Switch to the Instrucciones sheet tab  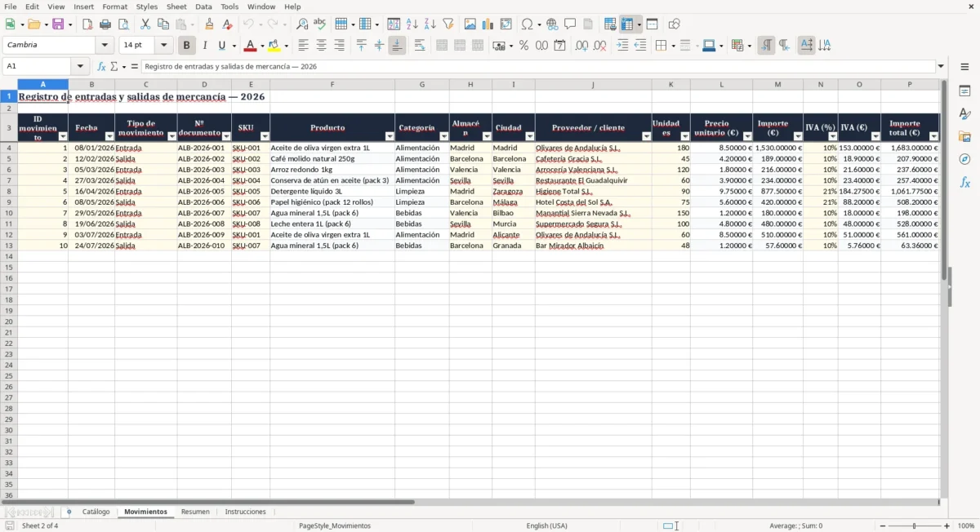coord(245,512)
